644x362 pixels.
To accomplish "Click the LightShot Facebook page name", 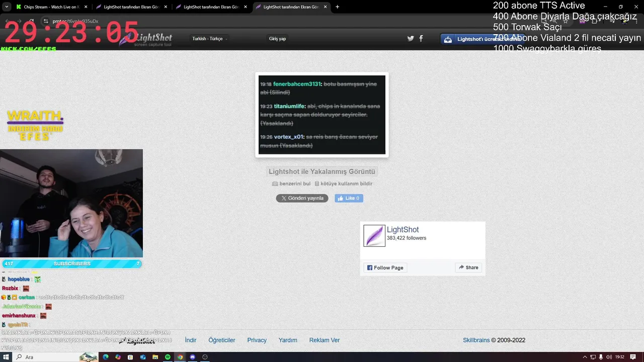I will 403,230.
